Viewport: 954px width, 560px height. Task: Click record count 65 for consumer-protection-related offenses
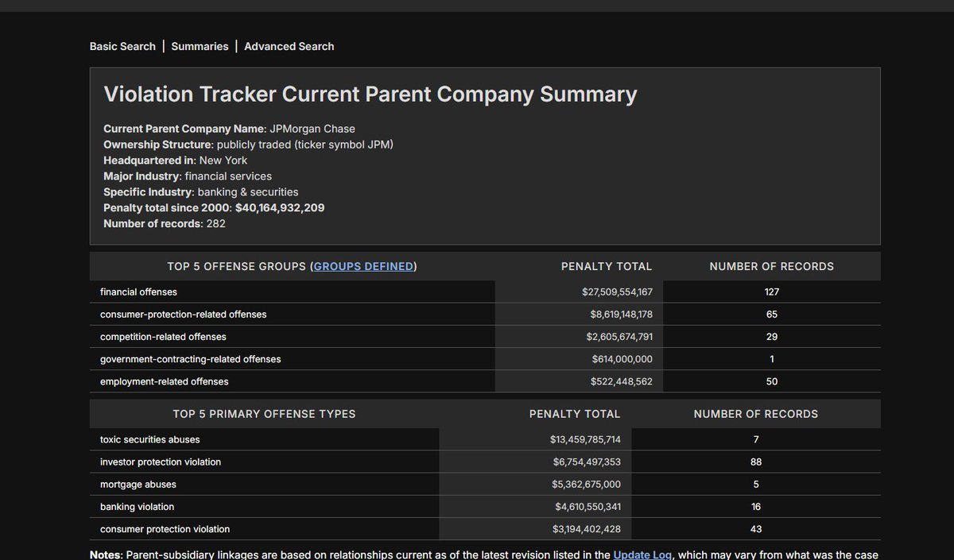772,314
